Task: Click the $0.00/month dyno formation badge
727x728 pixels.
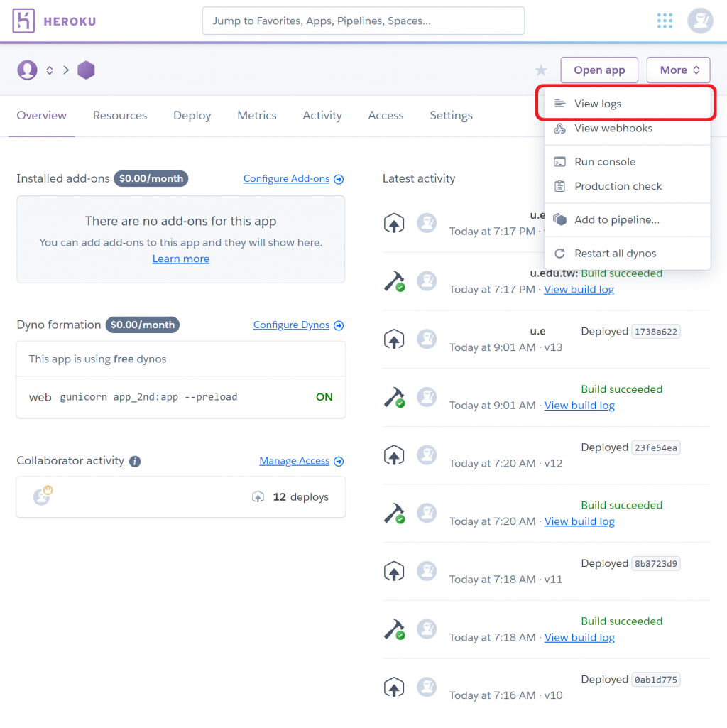Action: (x=142, y=325)
